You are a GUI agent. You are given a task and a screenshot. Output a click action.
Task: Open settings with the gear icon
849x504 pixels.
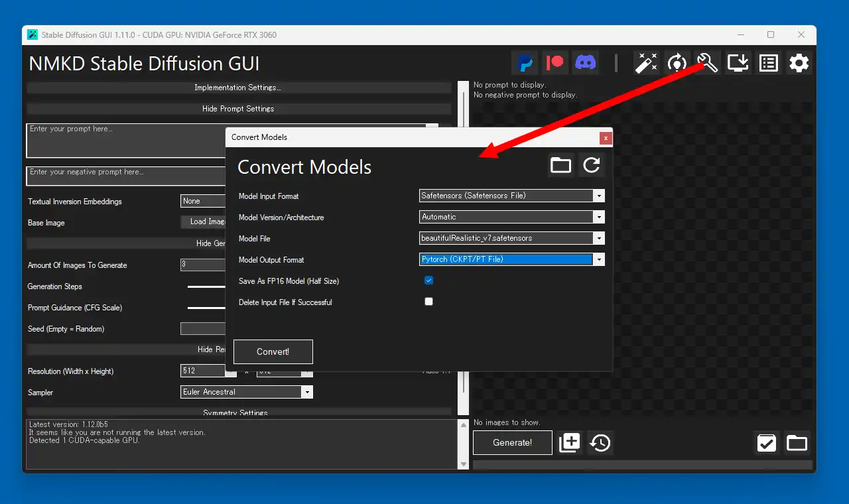(x=799, y=63)
